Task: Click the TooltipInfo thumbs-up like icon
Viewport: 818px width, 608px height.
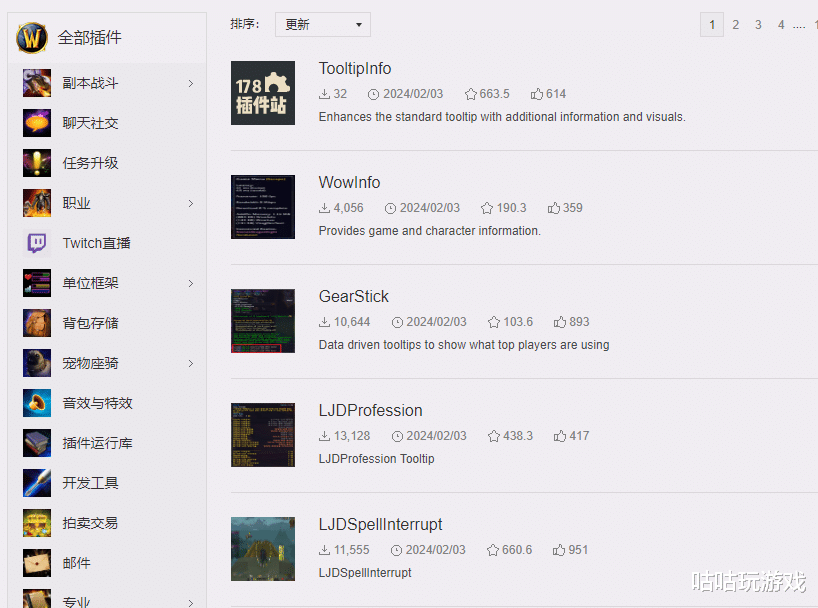Action: pos(537,94)
